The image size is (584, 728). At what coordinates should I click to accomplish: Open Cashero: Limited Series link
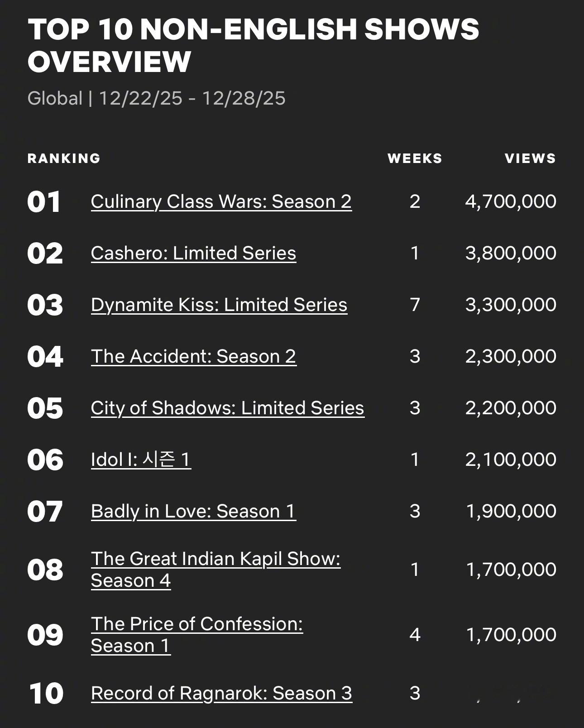pyautogui.click(x=193, y=254)
